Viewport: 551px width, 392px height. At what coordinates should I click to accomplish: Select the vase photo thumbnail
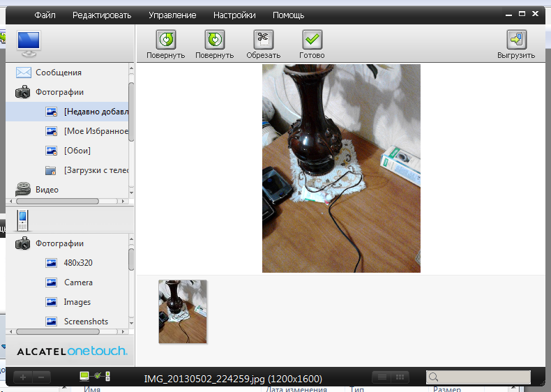(x=183, y=311)
